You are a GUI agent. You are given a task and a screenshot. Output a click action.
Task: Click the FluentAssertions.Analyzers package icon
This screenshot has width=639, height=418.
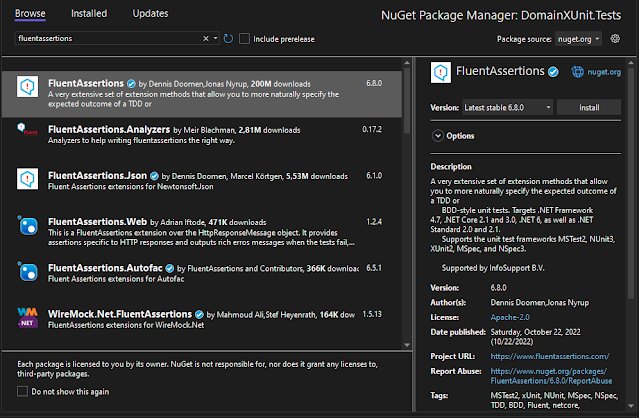[x=27, y=129]
